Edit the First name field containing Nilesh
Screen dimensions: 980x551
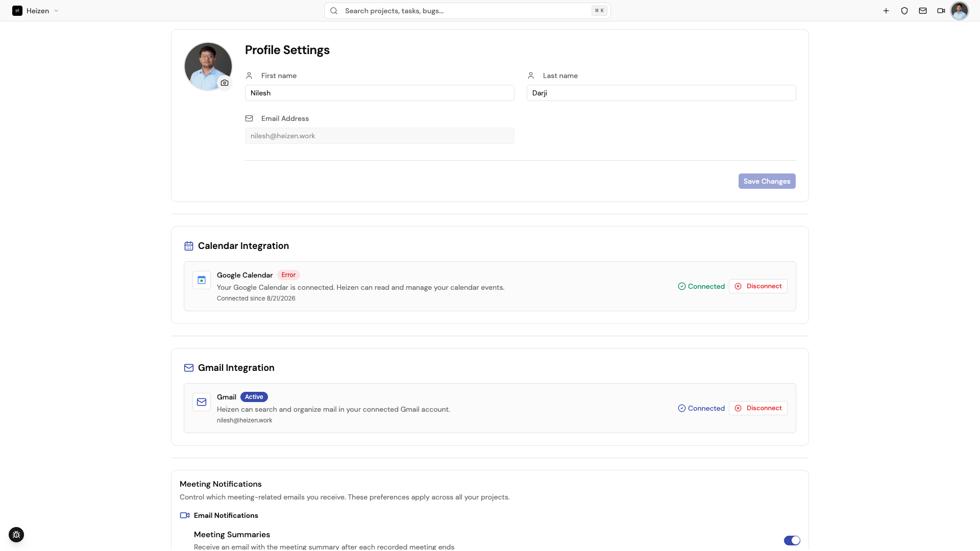[380, 93]
